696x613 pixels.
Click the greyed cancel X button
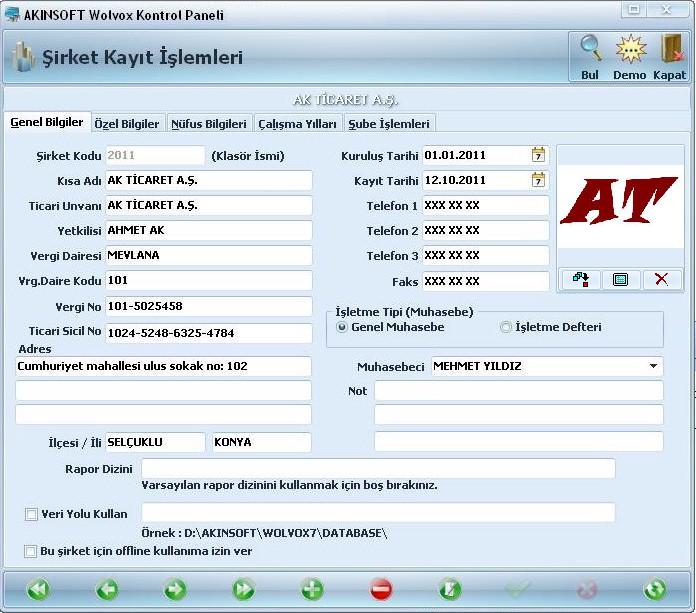(587, 589)
